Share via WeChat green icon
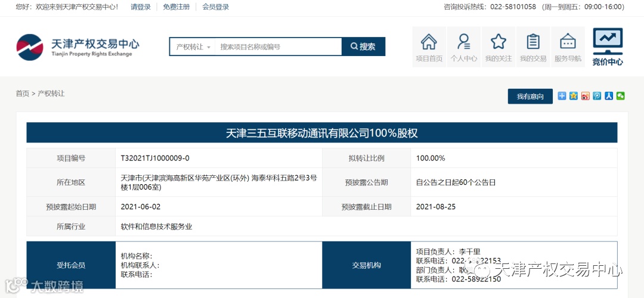Image resolution: width=644 pixels, height=298 pixels. click(x=621, y=95)
